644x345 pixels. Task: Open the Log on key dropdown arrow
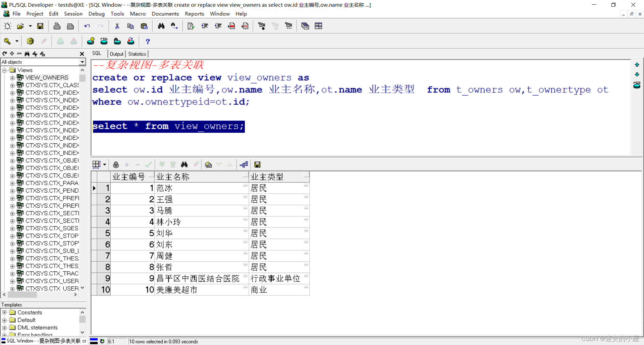point(17,41)
